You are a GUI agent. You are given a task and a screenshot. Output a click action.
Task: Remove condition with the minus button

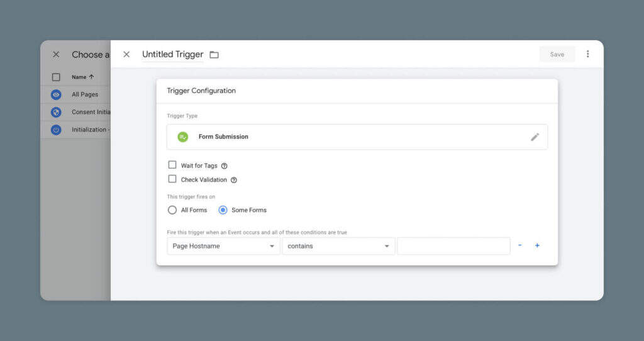[519, 245]
